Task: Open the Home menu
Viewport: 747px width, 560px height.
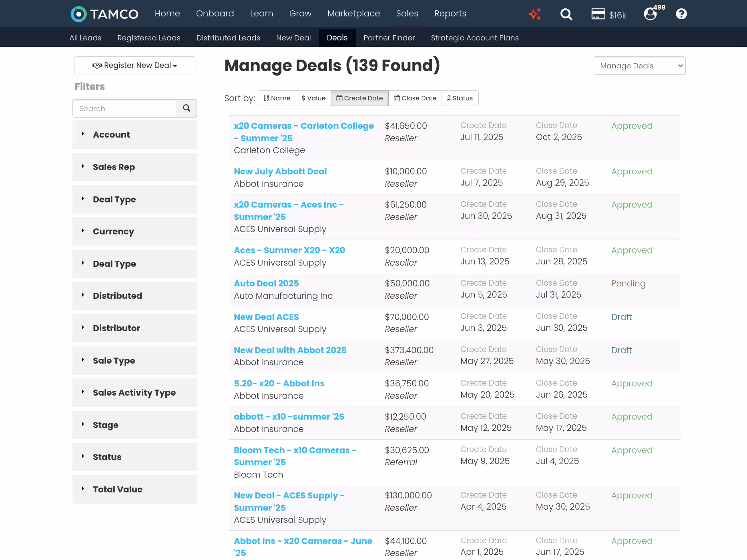Action: coord(167,14)
